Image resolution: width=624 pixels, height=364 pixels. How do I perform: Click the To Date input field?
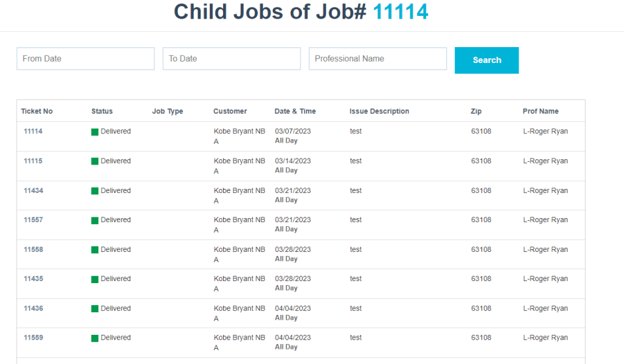pos(231,58)
